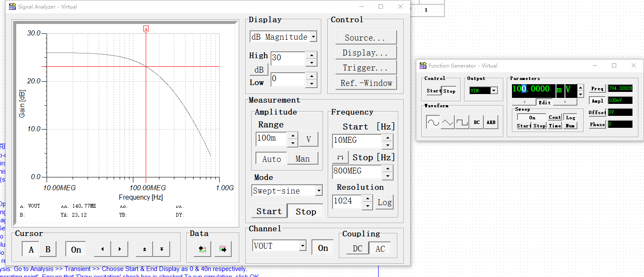Image resolution: width=644 pixels, height=277 pixels.
Task: Click Sweep Cont button
Action: [555, 118]
